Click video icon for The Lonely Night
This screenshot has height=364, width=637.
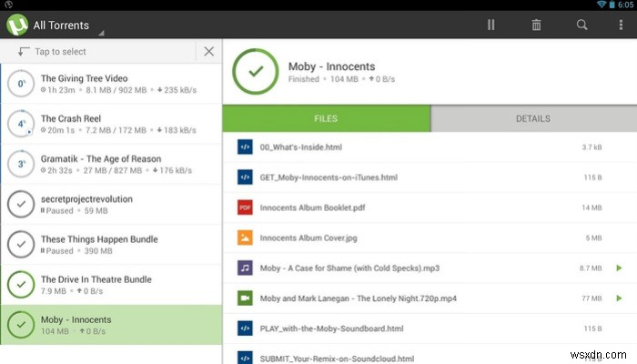[x=245, y=298]
